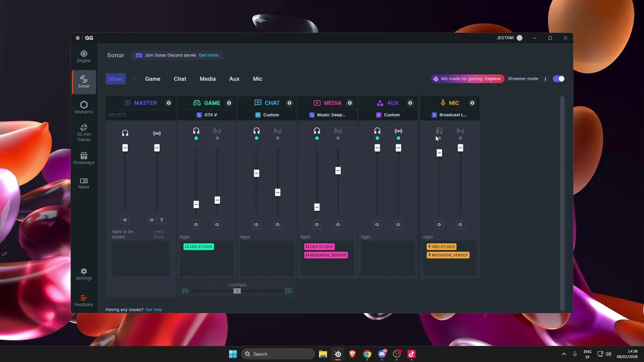This screenshot has height=362, width=644.
Task: Open Aux channel settings gear
Action: pyautogui.click(x=410, y=103)
